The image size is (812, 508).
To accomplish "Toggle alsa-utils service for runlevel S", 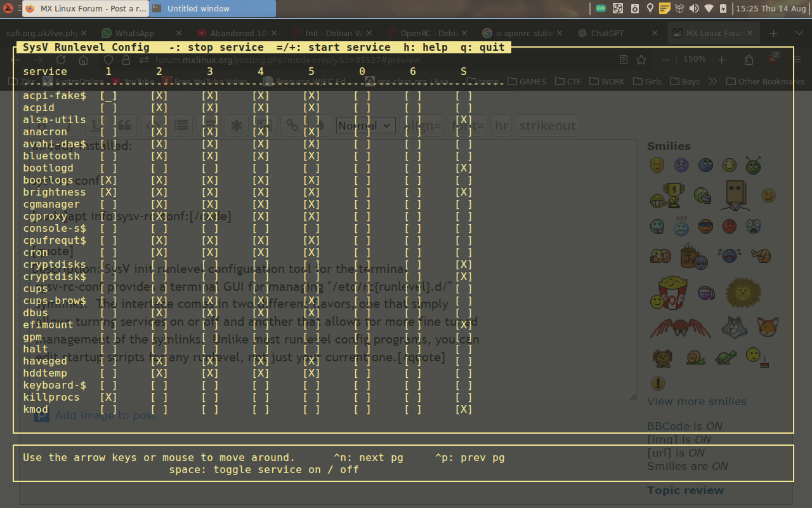I will click(x=464, y=119).
